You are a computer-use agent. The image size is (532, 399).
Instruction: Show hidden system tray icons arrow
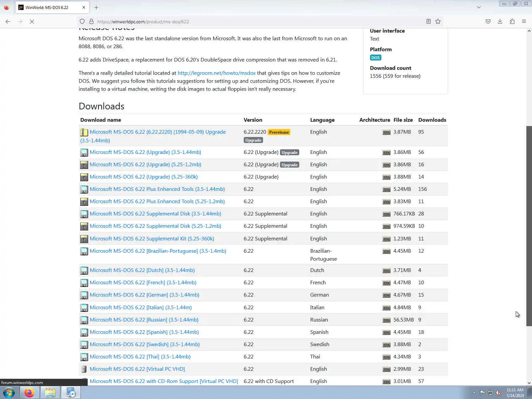474,393
